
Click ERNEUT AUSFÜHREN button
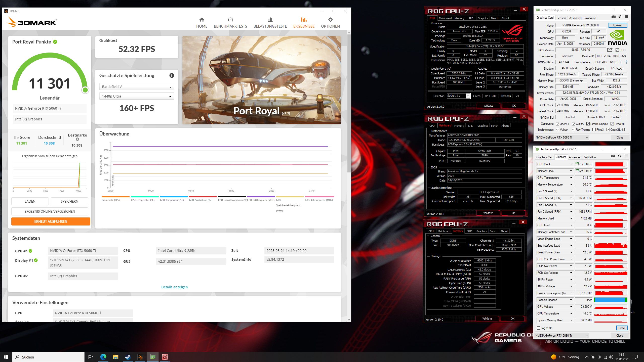click(51, 221)
